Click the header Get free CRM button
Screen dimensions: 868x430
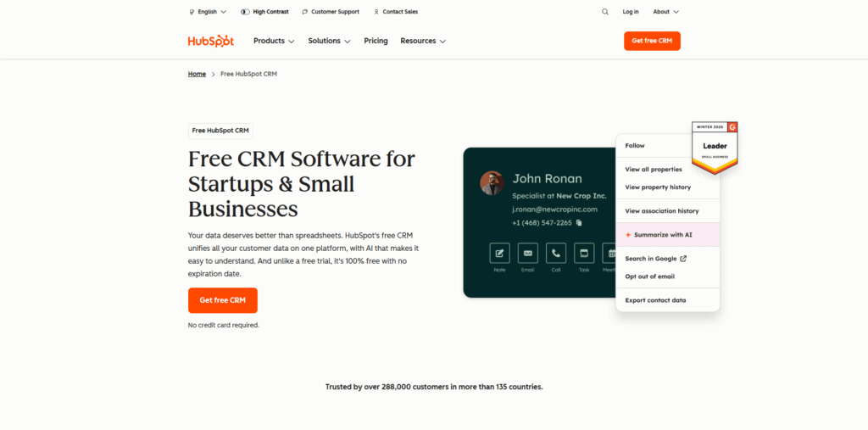click(x=652, y=41)
